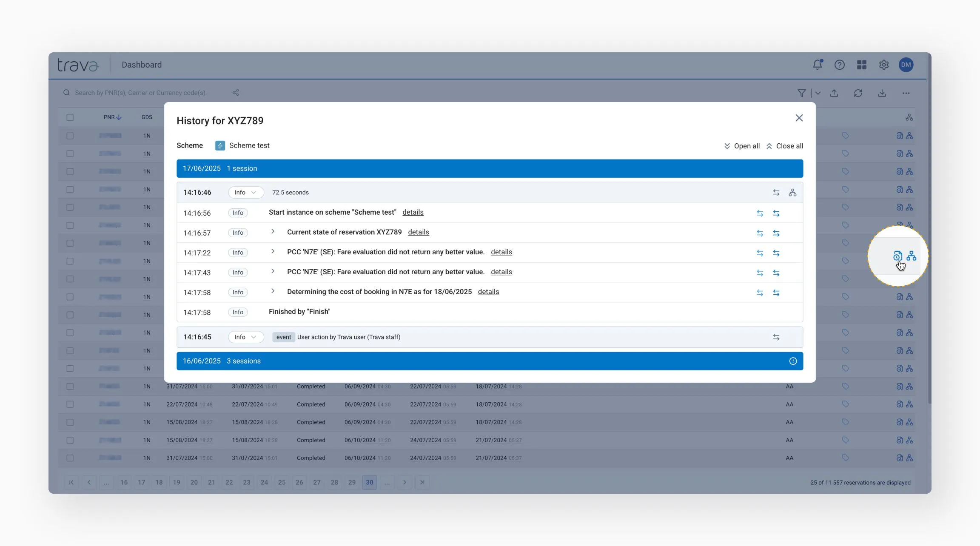Click info icon on 16/06/2025 bar
Screen dimensions: 980x546
coord(793,361)
